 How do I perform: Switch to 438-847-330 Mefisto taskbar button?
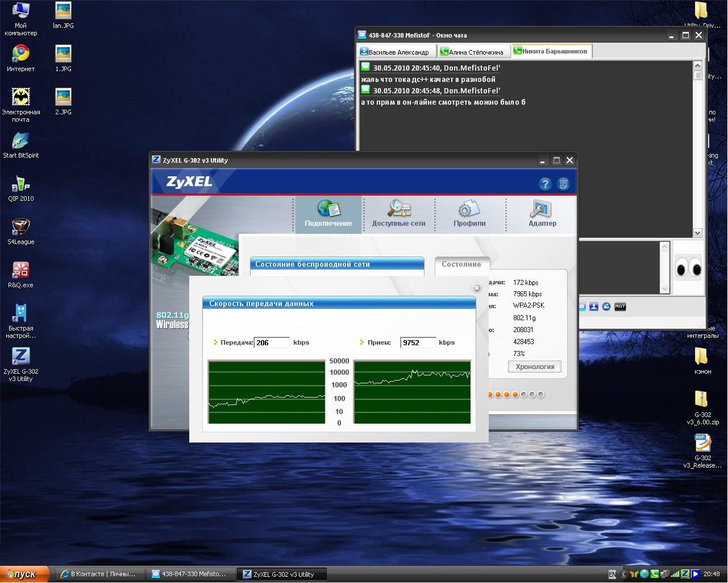pos(191,574)
